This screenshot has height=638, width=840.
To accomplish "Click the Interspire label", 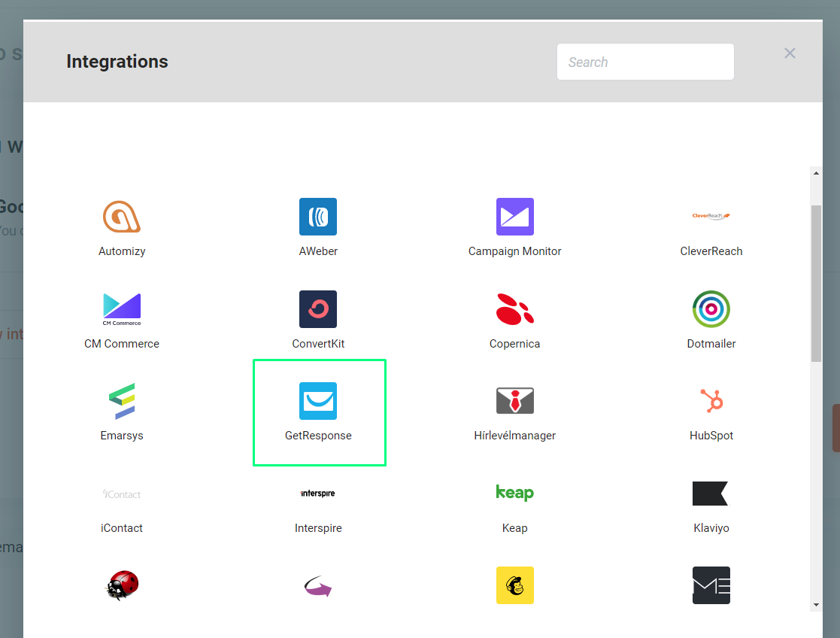I will [x=318, y=528].
